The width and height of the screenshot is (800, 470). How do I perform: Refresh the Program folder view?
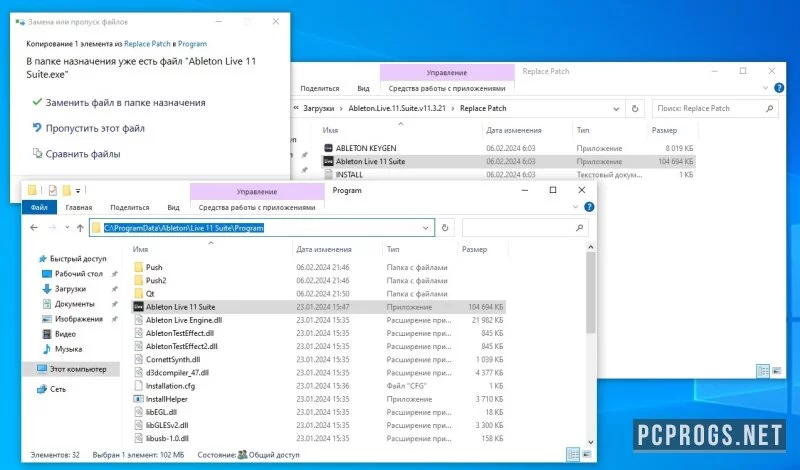tap(445, 228)
